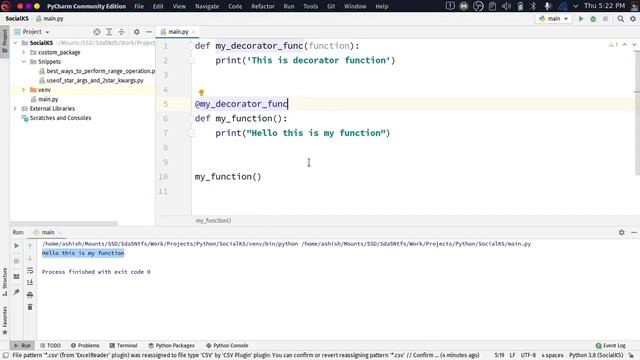
Task: Expand the venv folder
Action: pyautogui.click(x=24, y=90)
